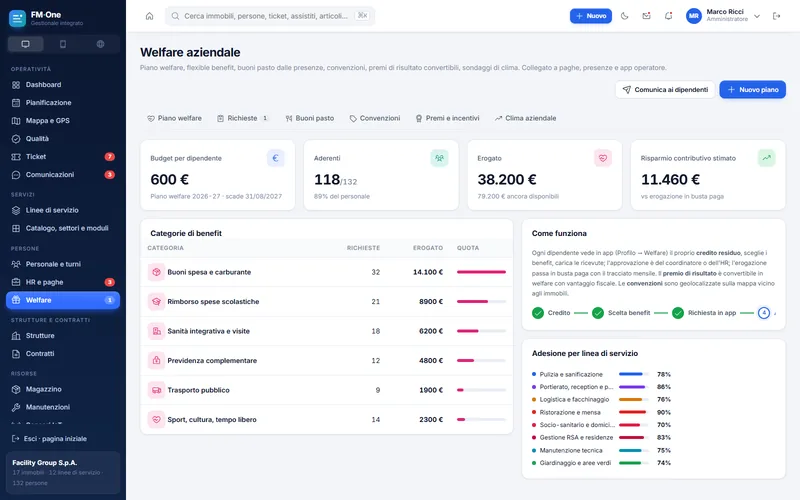The width and height of the screenshot is (800, 500).
Task: Click euro icon on Budget per dipendente card
Action: pyautogui.click(x=276, y=158)
